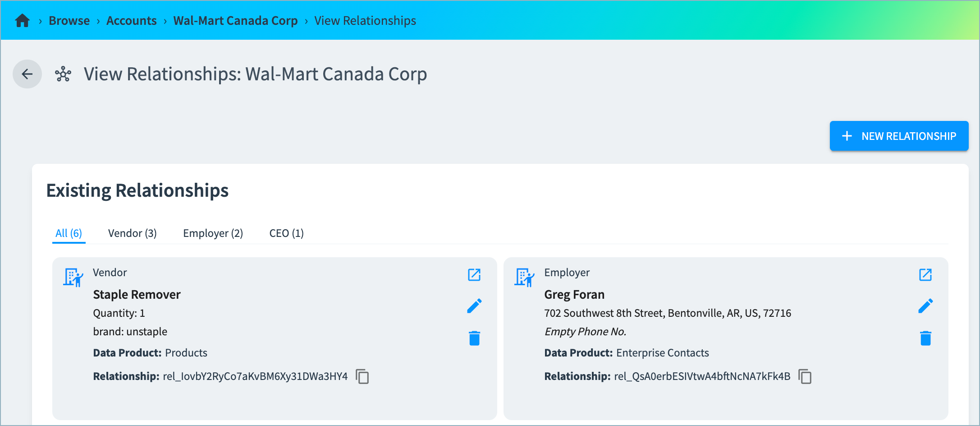This screenshot has height=426, width=980.
Task: Switch to the Vendor (3) tab
Action: [133, 233]
